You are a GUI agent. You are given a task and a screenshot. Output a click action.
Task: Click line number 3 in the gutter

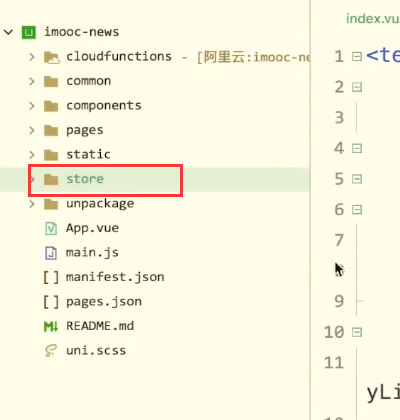339,118
